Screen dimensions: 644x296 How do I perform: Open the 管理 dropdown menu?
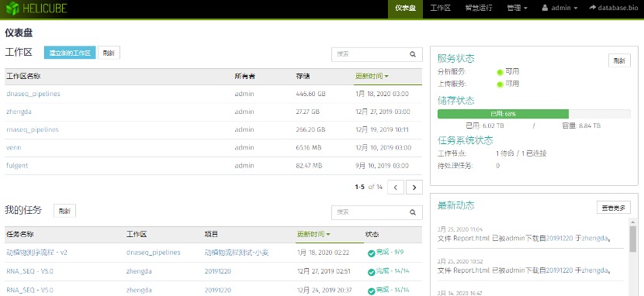517,8
